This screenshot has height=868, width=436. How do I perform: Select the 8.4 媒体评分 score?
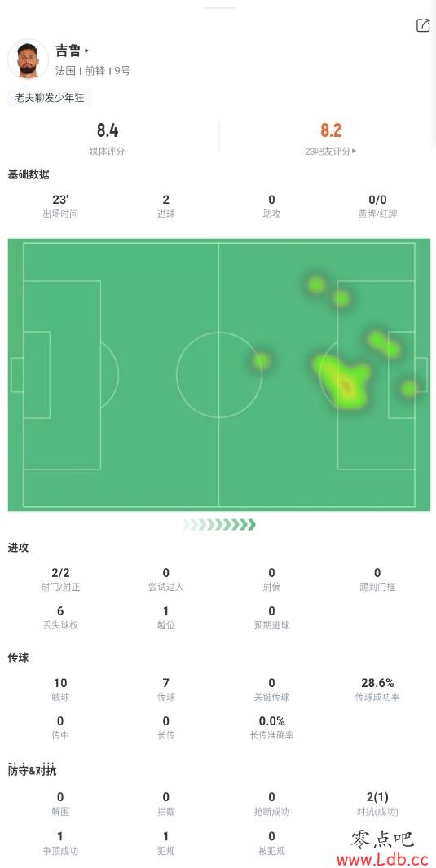tap(108, 139)
